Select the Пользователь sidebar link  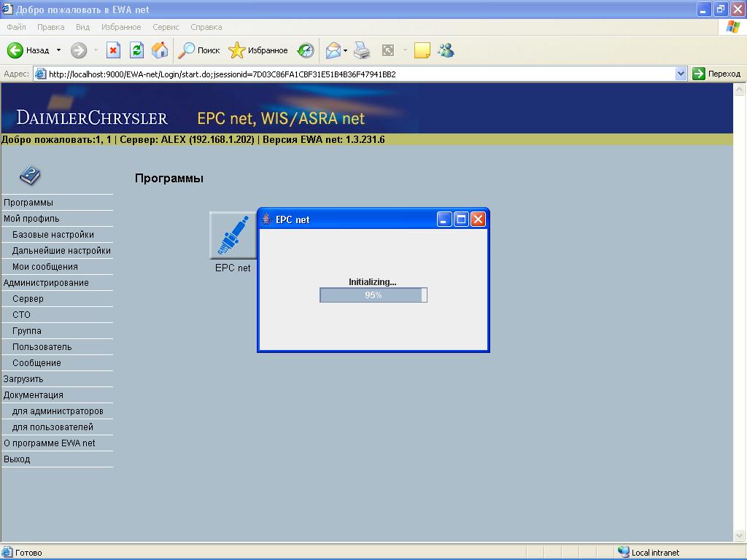pos(42,346)
